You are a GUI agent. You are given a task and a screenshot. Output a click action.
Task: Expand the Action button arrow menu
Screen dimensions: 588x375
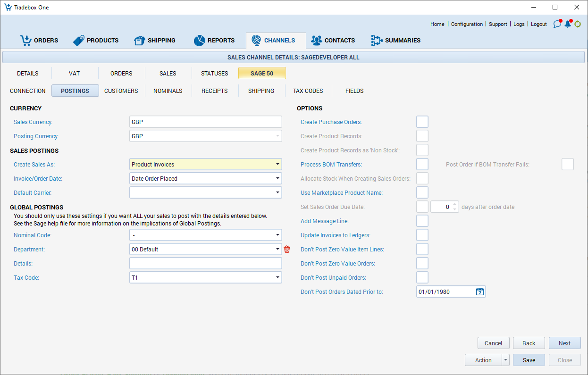[505, 360]
